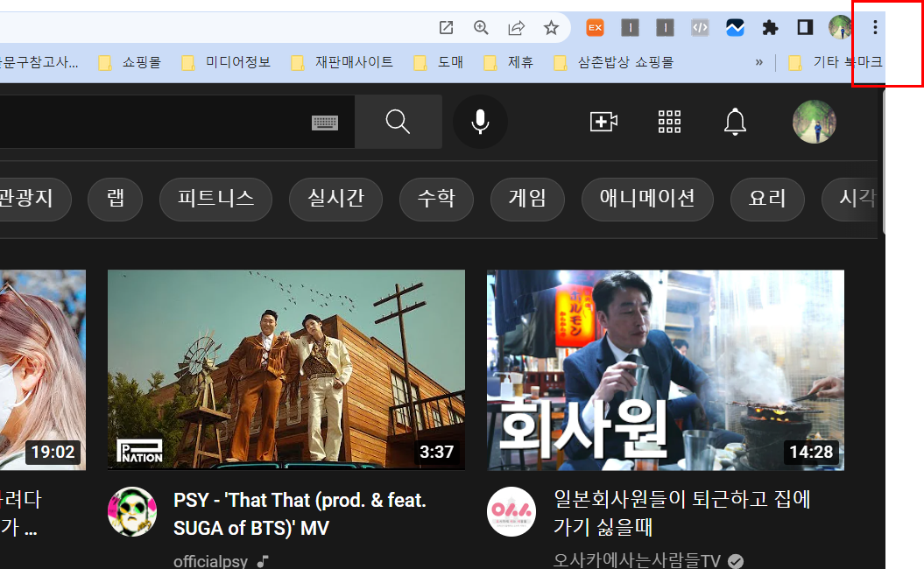Share this page icon in address bar
Screen dimensions: 924x569
coord(516,28)
